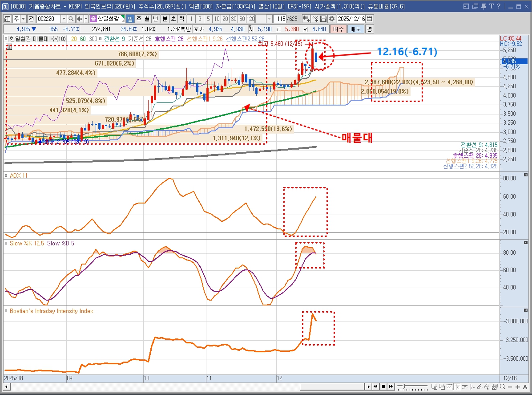
Task: Select the weekly 주 period toggle
Action: tap(138, 19)
